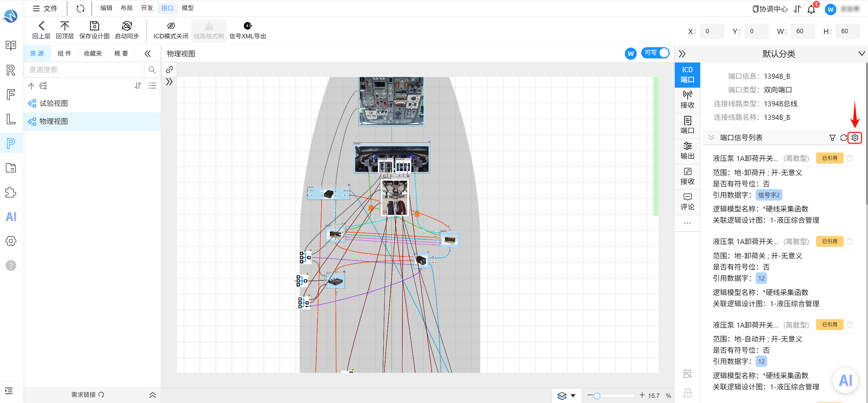Viewport: 868px width, 403px height.
Task: Open the help question mark icon
Action: tap(11, 265)
